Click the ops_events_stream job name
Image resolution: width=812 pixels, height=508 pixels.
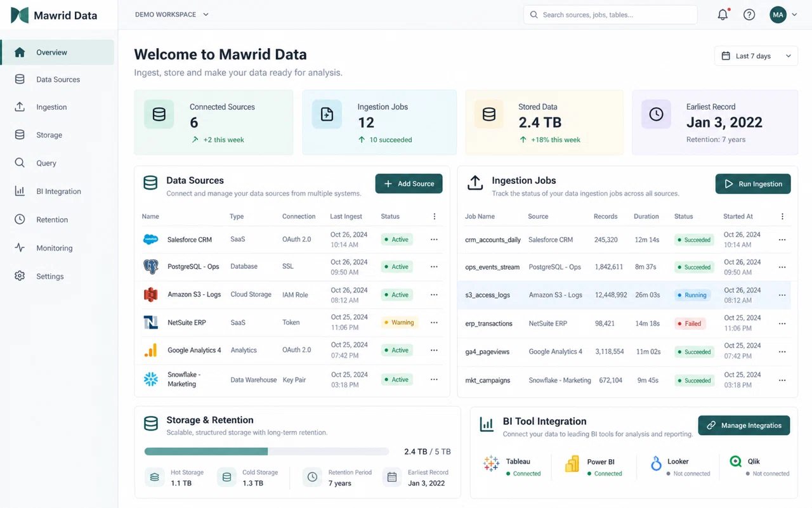pos(492,267)
